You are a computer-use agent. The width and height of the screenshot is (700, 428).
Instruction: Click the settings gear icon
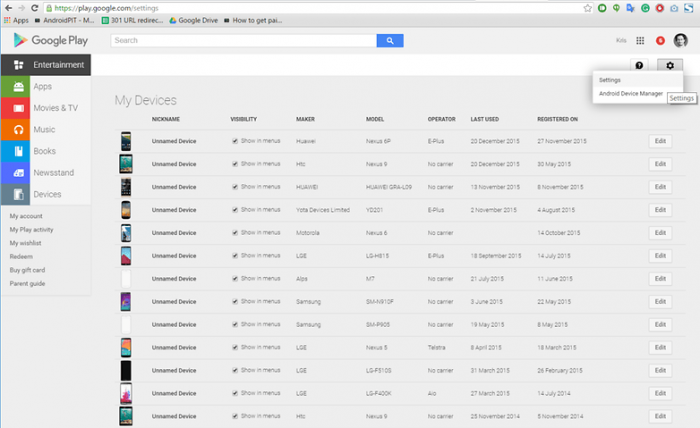[670, 66]
